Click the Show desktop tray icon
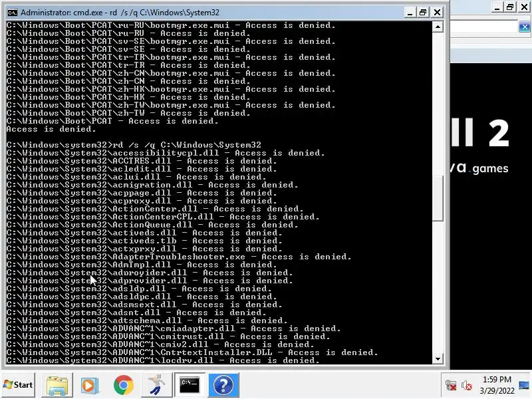532x399 pixels. click(x=524, y=385)
